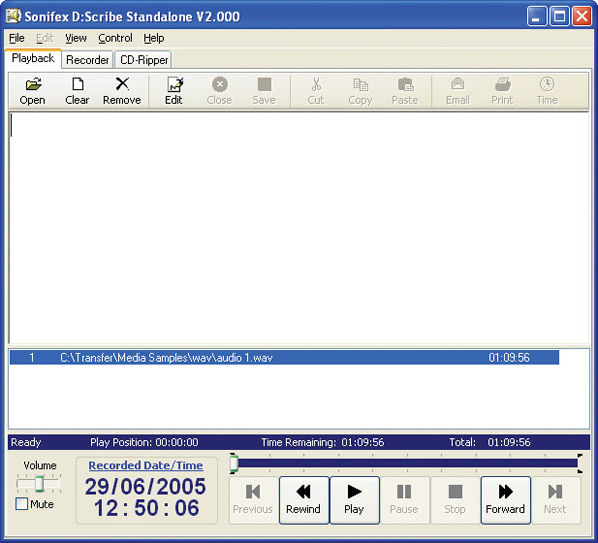Click in the transcription text area
The height and width of the screenshot is (543, 598).
click(x=299, y=228)
